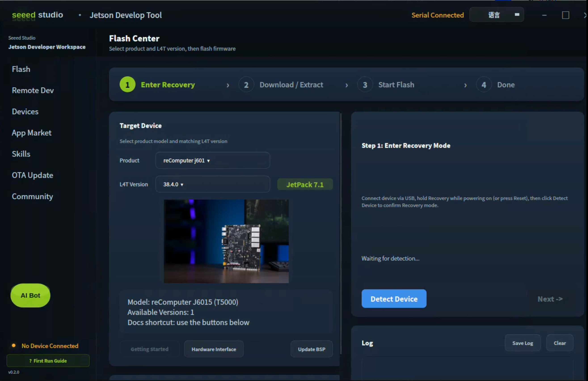
Task: Open the Flash section in sidebar
Action: point(21,69)
